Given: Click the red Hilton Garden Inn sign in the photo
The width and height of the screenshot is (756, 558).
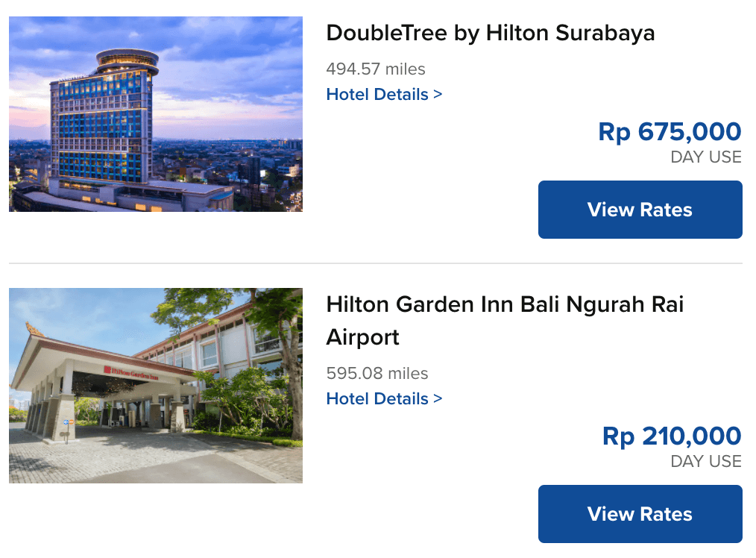Looking at the screenshot, I should click(x=130, y=373).
